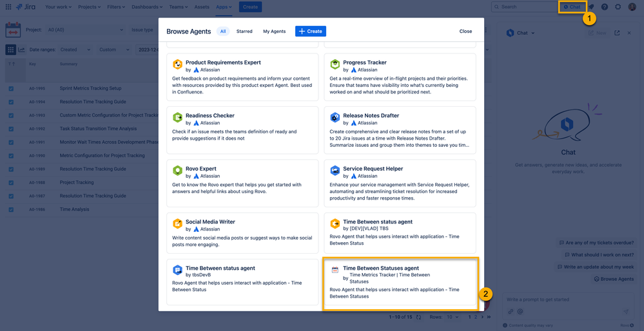This screenshot has height=331, width=644.
Task: Open the notifications icon in top bar
Action: click(x=591, y=7)
